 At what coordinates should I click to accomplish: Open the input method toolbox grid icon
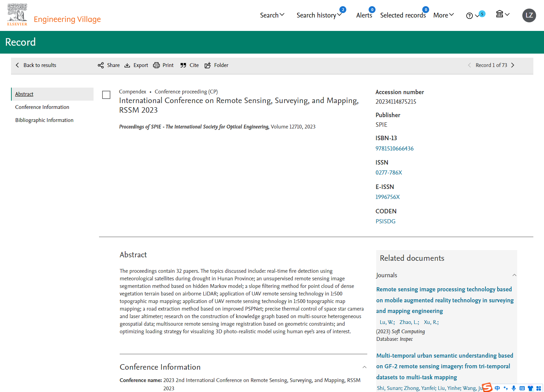tap(538, 388)
